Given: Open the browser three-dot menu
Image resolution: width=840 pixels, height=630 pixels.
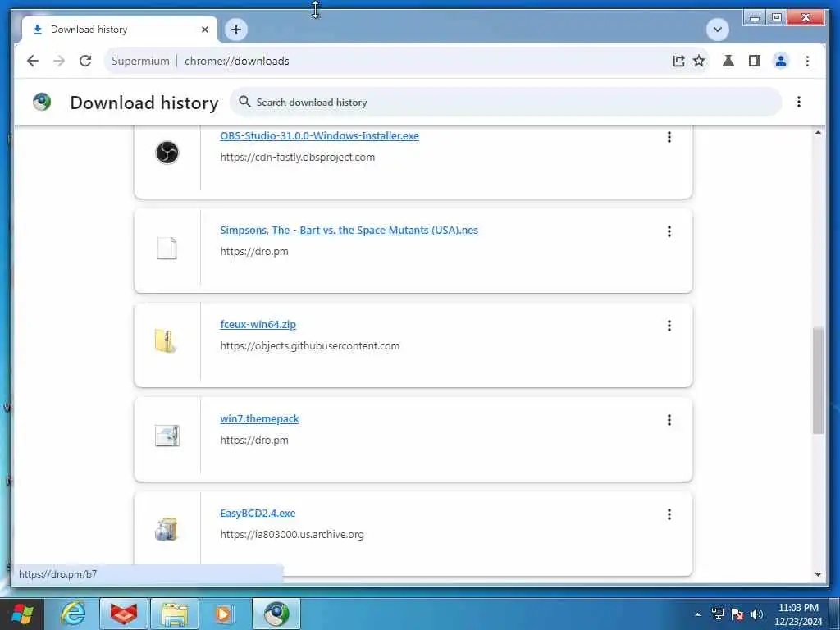Looking at the screenshot, I should [x=807, y=61].
